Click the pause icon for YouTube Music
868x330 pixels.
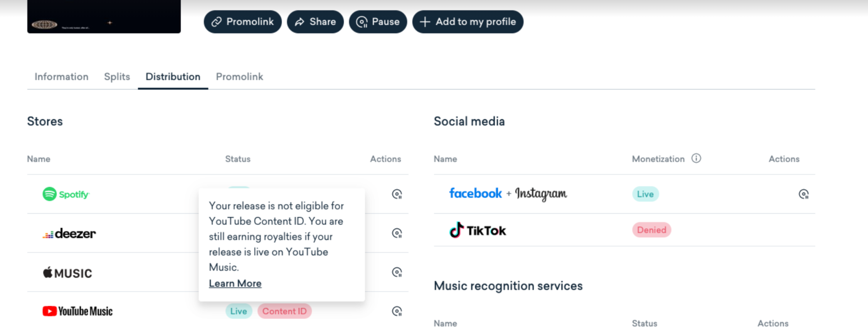point(397,311)
